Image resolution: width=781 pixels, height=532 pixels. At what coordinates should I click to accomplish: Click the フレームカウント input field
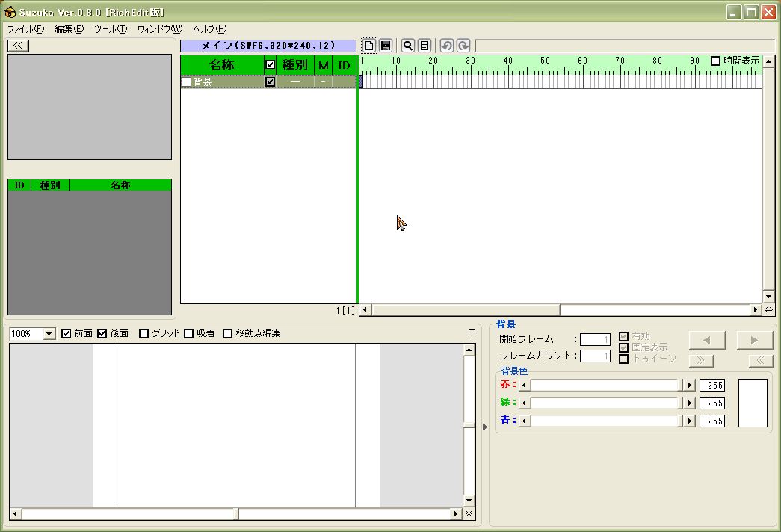595,356
